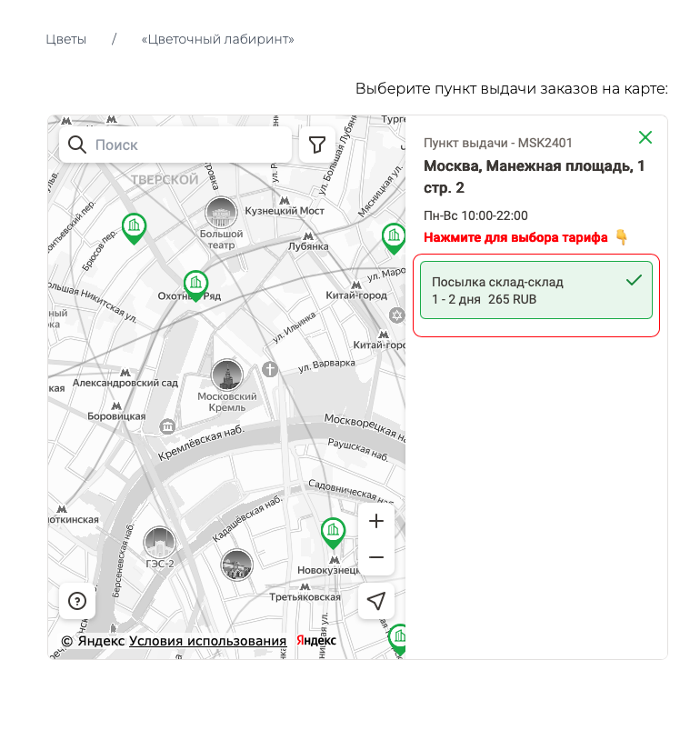Zoom in the map with plus button
The image size is (700, 730).
[376, 521]
